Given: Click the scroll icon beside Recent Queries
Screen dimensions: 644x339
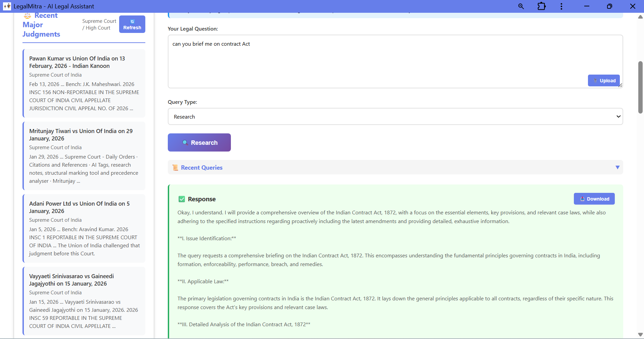Looking at the screenshot, I should click(175, 168).
